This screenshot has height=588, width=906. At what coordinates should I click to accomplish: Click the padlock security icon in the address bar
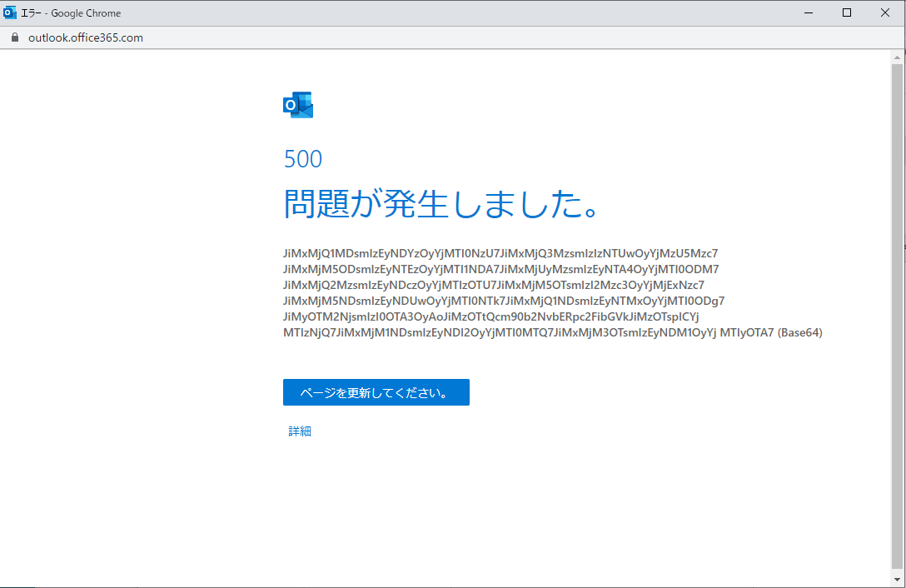coord(13,37)
